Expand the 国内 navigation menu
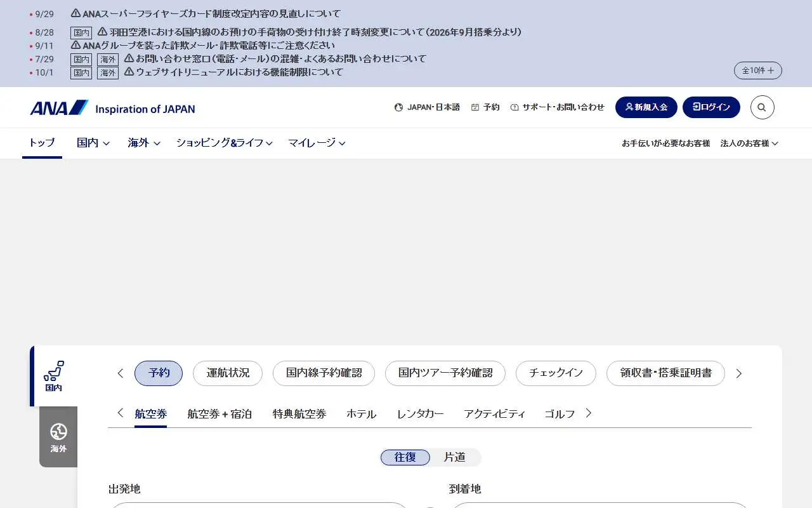Image resolution: width=812 pixels, height=508 pixels. click(93, 143)
